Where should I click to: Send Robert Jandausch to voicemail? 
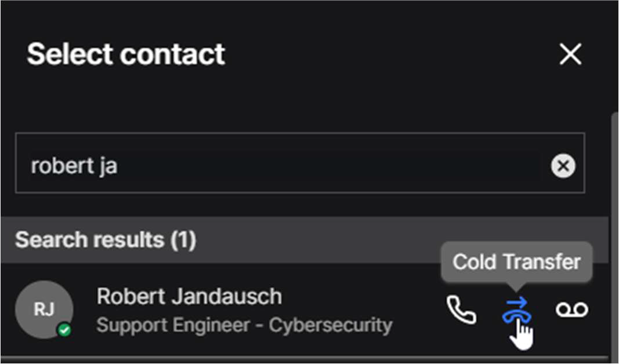coord(571,310)
